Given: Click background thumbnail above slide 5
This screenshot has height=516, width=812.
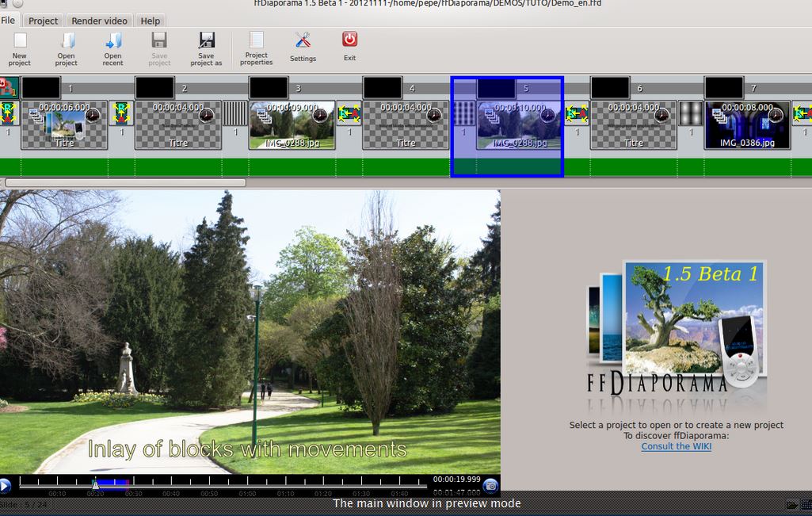Looking at the screenshot, I should pyautogui.click(x=496, y=88).
